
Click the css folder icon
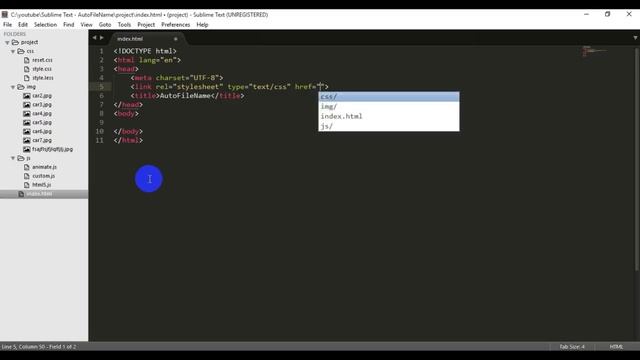coord(21,51)
